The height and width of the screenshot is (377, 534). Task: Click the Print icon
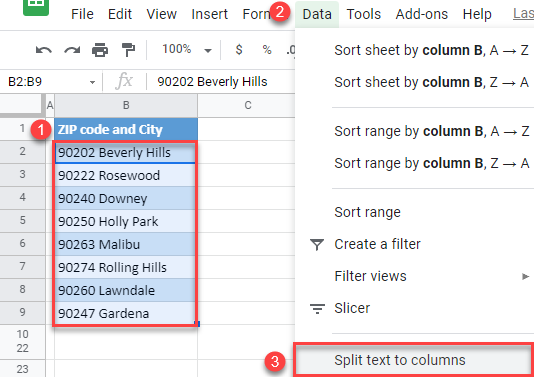(100, 50)
